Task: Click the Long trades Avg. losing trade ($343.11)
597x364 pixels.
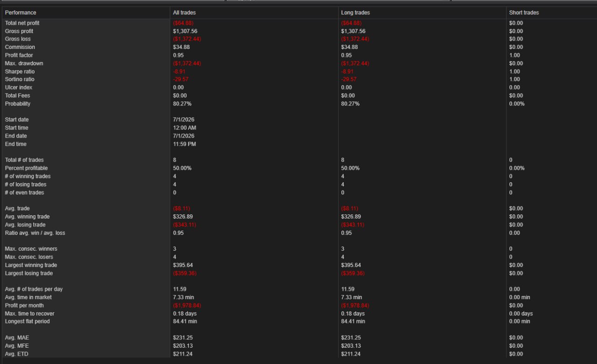Action: pos(353,225)
